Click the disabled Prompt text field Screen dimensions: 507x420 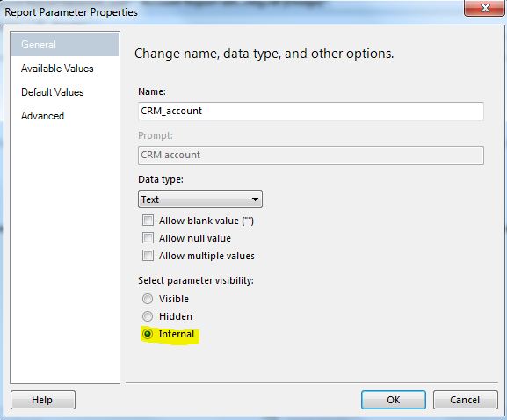pyautogui.click(x=311, y=156)
